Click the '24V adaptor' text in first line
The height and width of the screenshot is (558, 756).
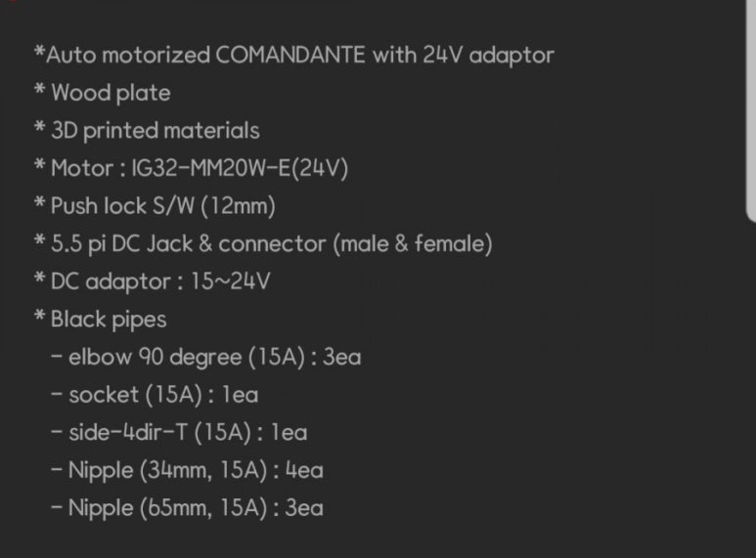tap(488, 55)
